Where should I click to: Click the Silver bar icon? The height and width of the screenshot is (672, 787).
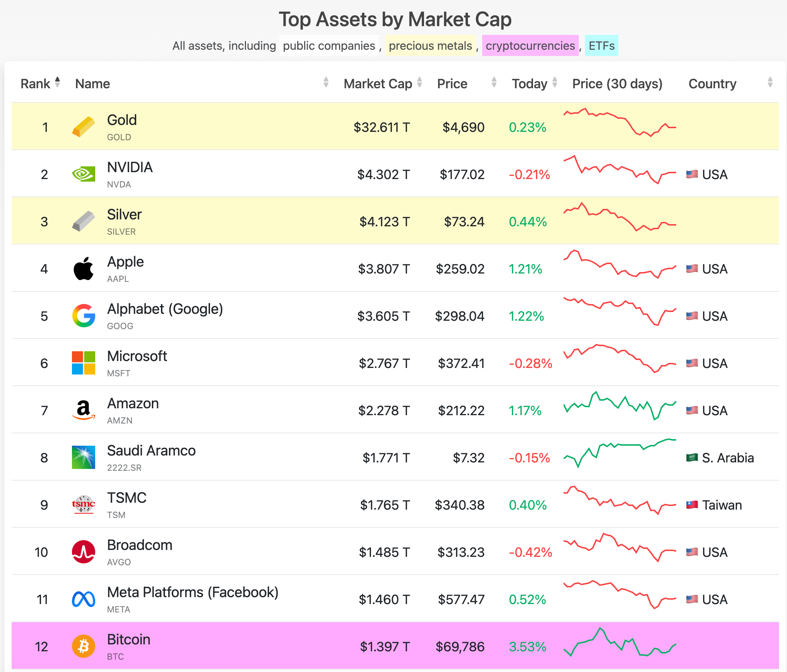coord(84,221)
